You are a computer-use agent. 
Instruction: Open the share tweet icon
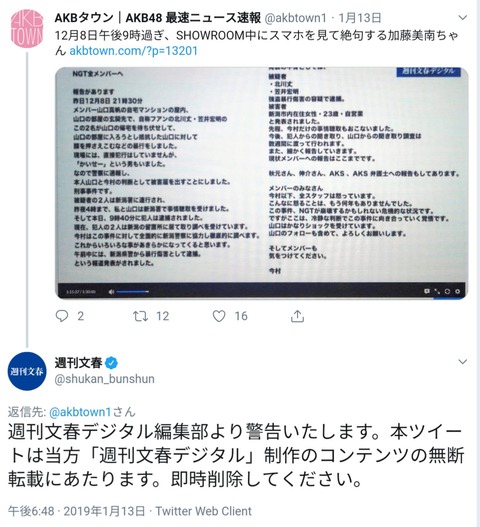click(x=297, y=316)
